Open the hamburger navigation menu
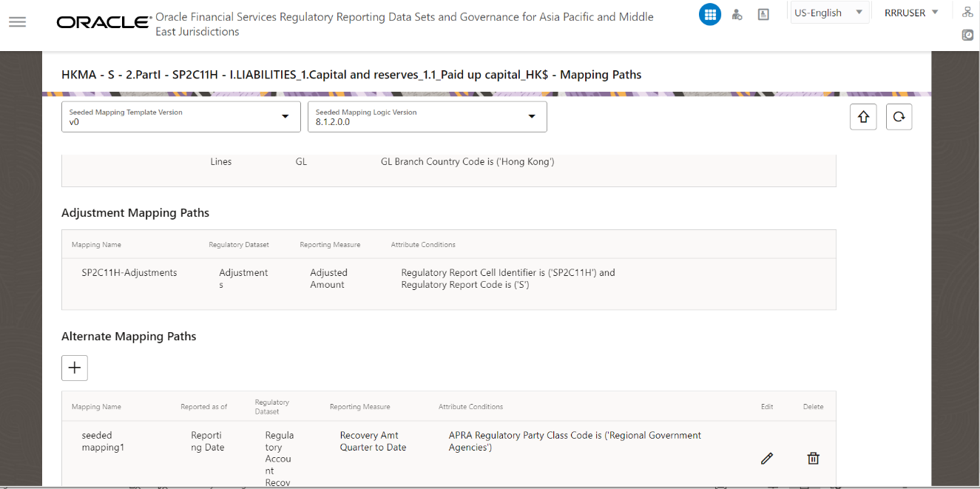980x489 pixels. point(17,22)
